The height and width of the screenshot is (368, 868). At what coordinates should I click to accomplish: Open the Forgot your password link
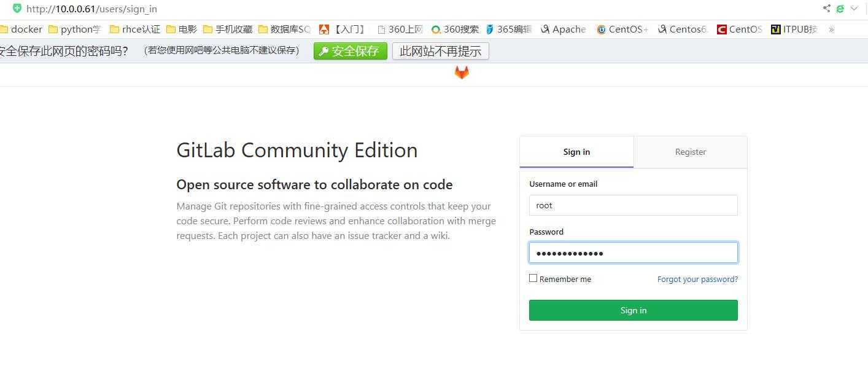(697, 279)
